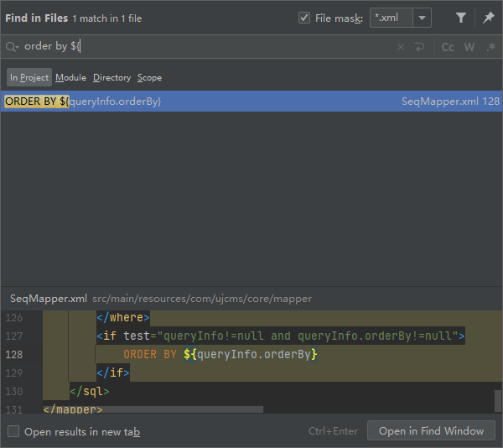
Task: Click line number 128 in preview gutter
Action: click(x=14, y=354)
